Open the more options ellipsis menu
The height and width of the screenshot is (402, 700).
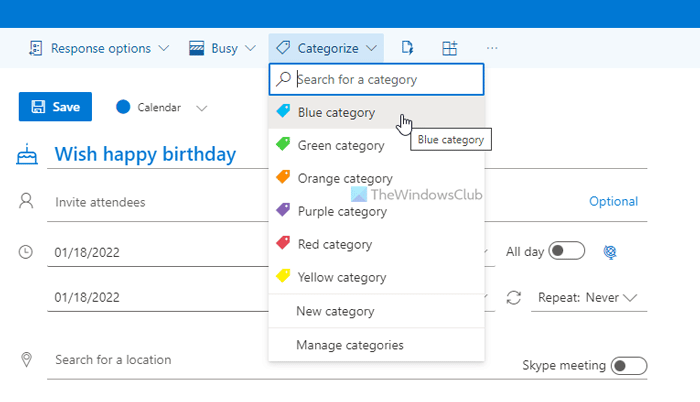(x=492, y=48)
